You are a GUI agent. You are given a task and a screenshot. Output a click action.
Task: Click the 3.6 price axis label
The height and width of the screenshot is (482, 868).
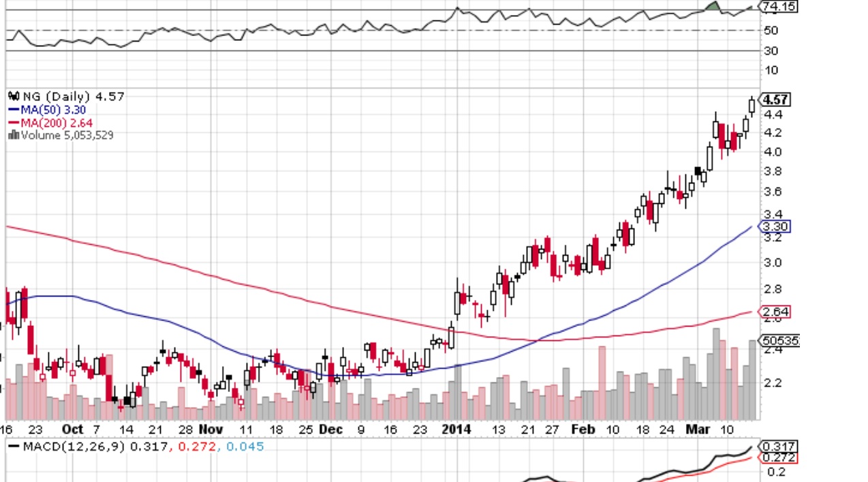pos(773,192)
